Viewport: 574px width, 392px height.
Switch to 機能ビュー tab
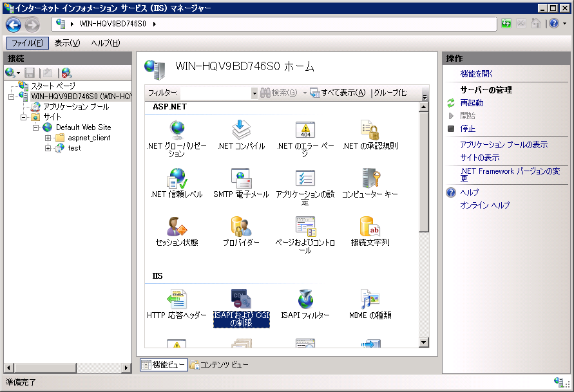(164, 364)
